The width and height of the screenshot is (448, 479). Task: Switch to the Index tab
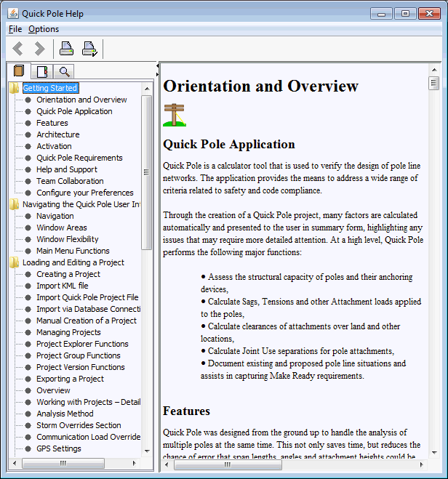(42, 72)
